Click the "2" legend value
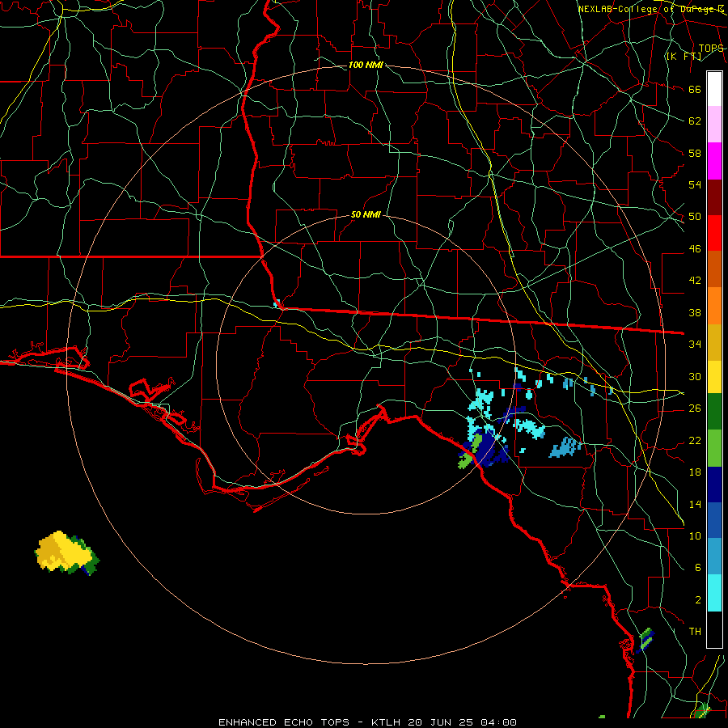The width and height of the screenshot is (728, 728). [x=697, y=600]
